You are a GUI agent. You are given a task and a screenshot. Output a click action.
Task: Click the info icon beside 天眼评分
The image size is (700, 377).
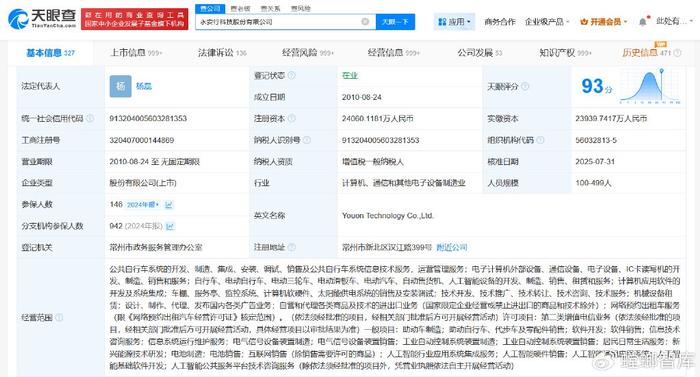525,86
